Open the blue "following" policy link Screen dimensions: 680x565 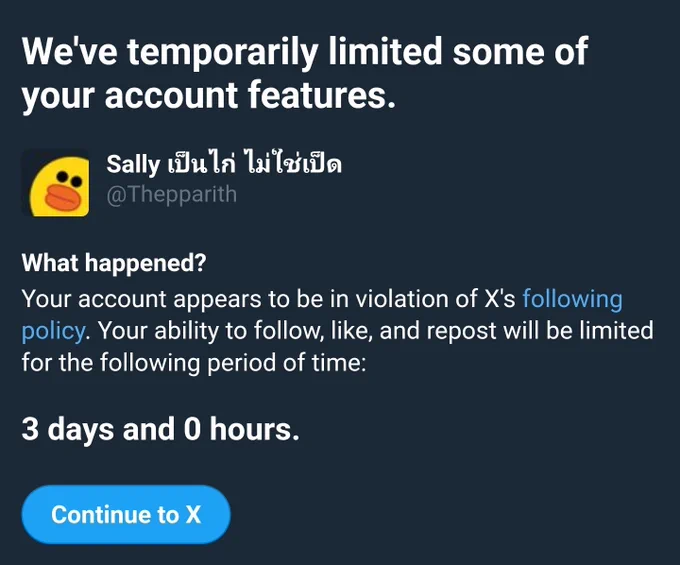coord(572,300)
